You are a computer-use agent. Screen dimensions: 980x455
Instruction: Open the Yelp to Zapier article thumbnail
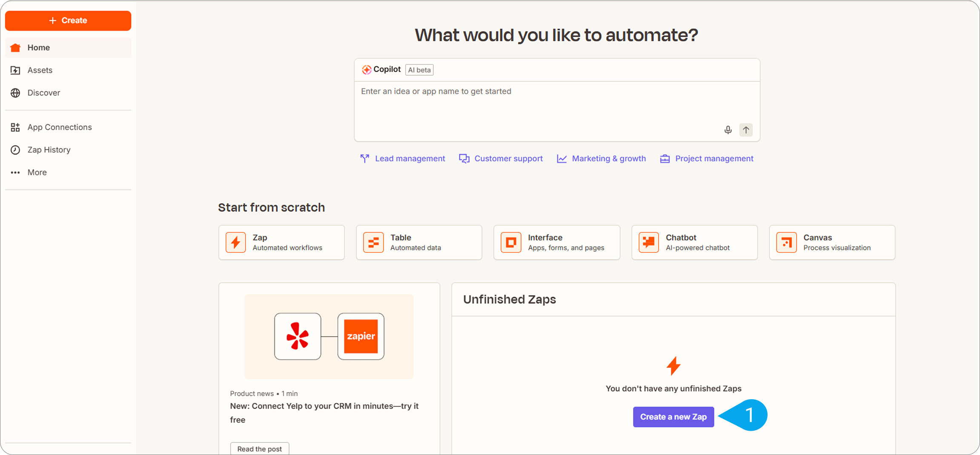pos(329,337)
